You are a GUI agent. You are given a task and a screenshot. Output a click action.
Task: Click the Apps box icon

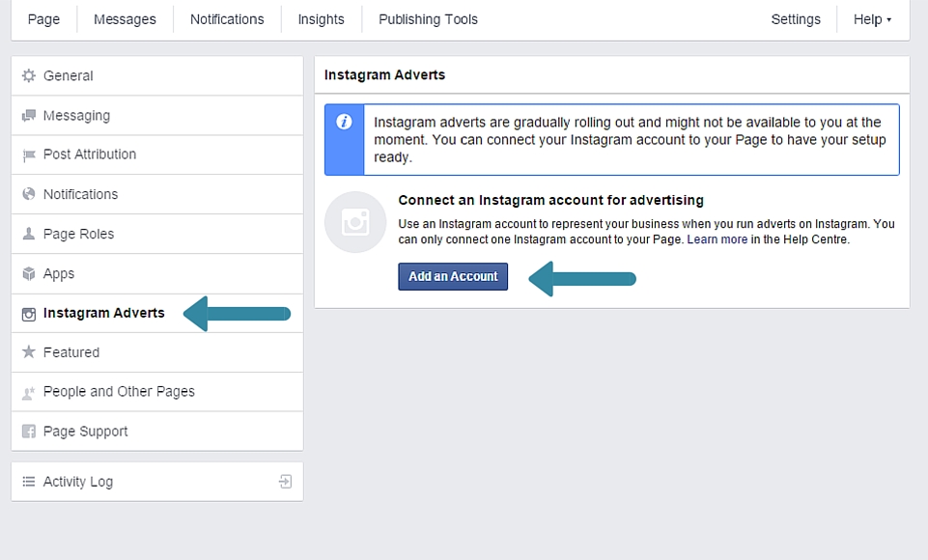point(28,273)
